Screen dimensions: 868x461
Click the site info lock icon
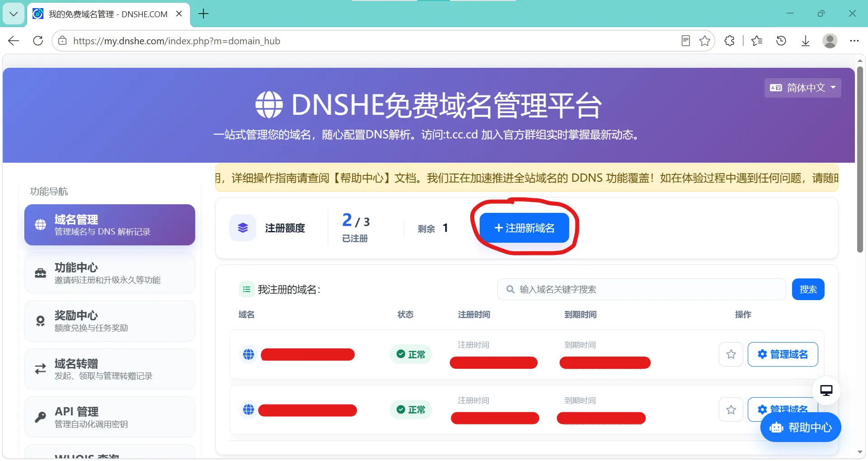(x=63, y=41)
